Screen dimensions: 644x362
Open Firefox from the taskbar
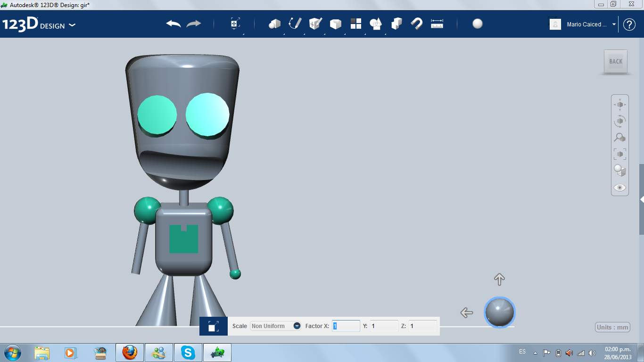pos(129,353)
